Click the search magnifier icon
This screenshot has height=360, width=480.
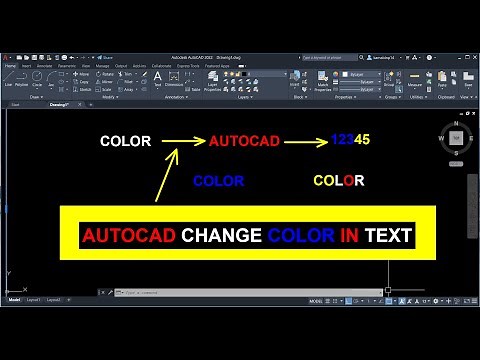(x=361, y=58)
